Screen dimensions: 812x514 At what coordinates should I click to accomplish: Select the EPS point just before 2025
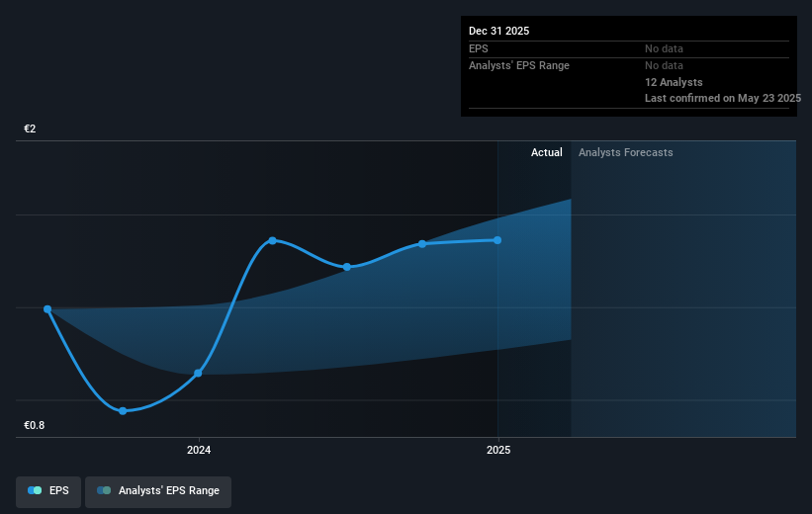tap(422, 244)
